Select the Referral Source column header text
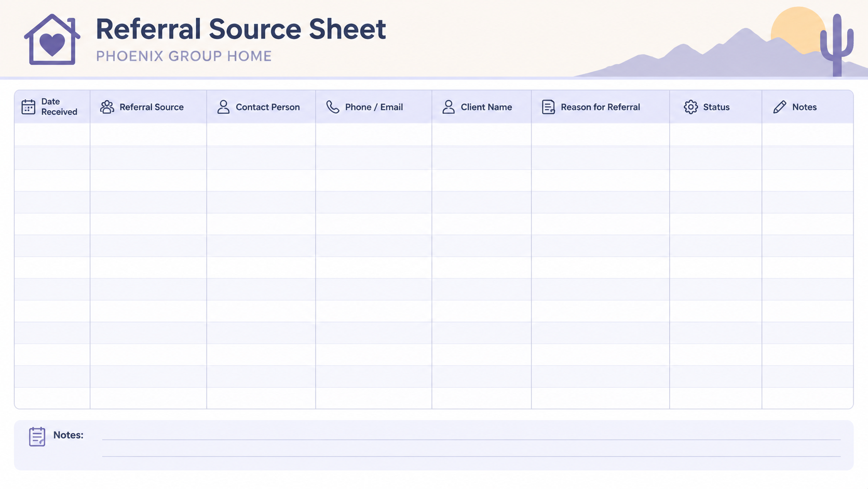 pos(152,107)
